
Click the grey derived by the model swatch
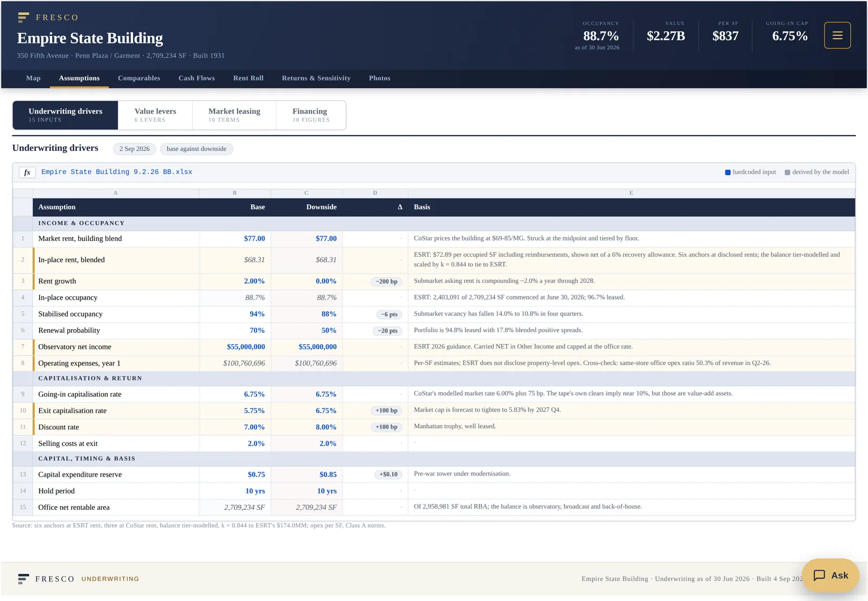click(x=788, y=172)
